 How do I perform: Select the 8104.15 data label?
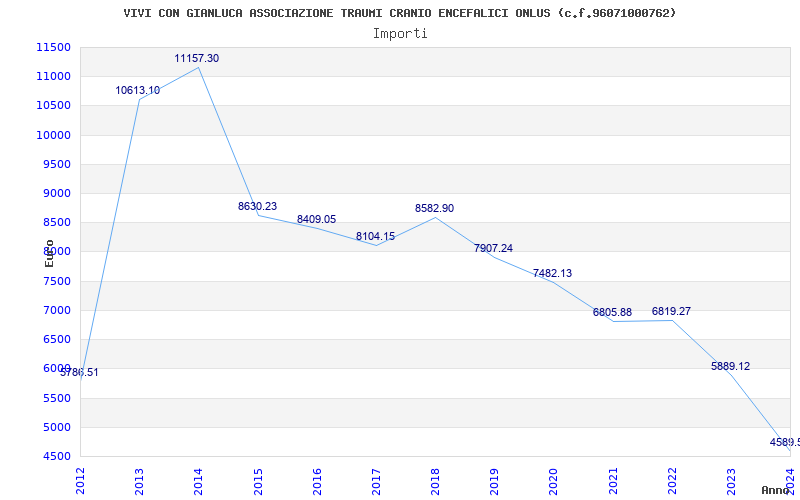point(376,236)
